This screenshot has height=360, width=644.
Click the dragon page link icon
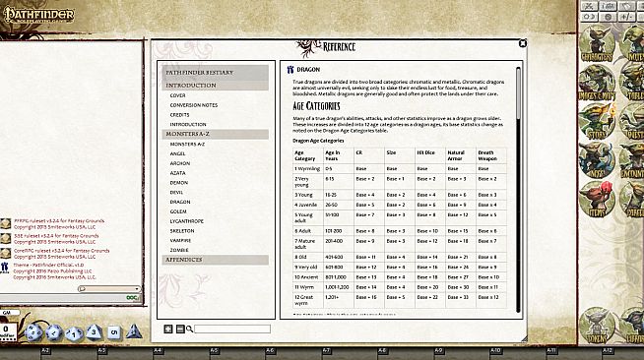coord(290,70)
